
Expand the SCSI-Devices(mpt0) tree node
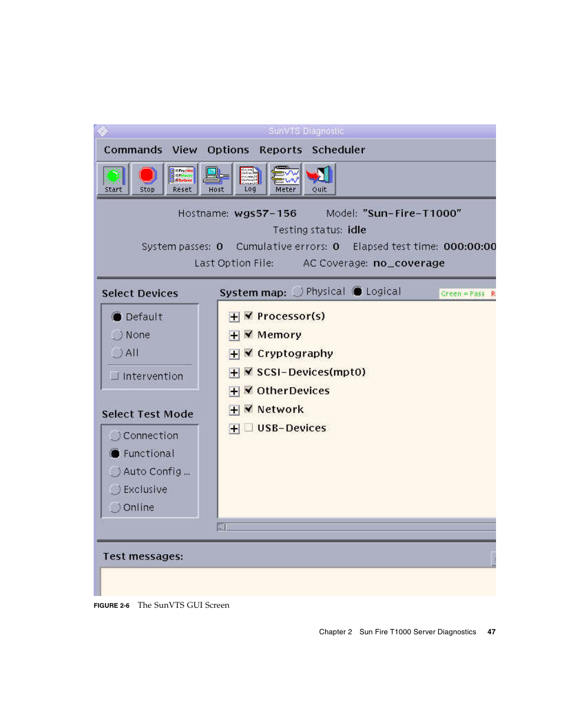(234, 373)
